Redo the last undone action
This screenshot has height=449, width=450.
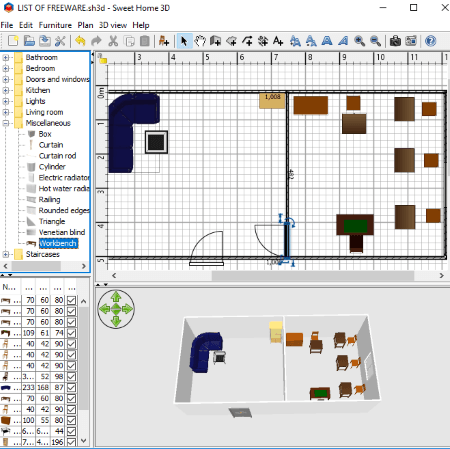96,41
